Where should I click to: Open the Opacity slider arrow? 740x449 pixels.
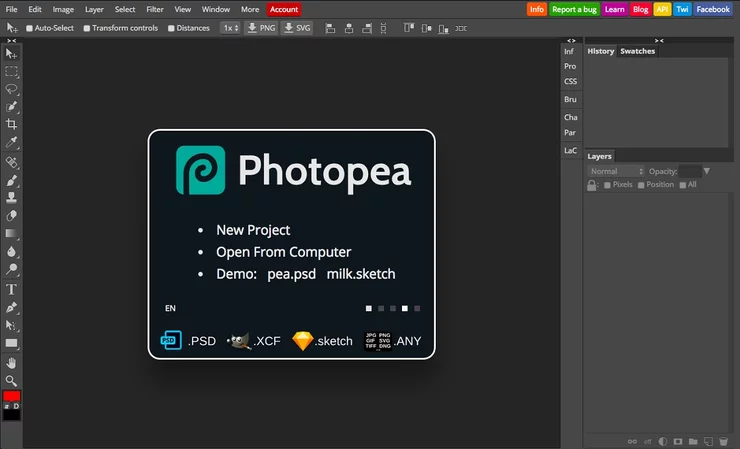706,171
